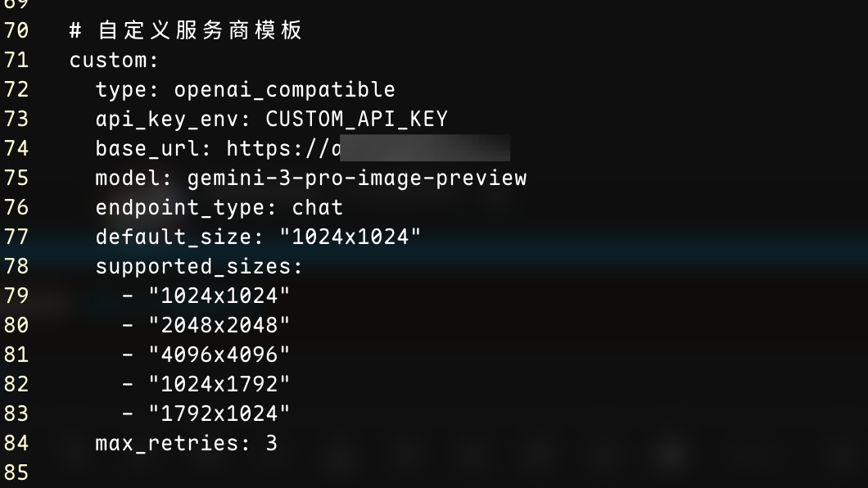Click line number 84 in the gutter
Screen dimensions: 868x488
(x=16, y=443)
